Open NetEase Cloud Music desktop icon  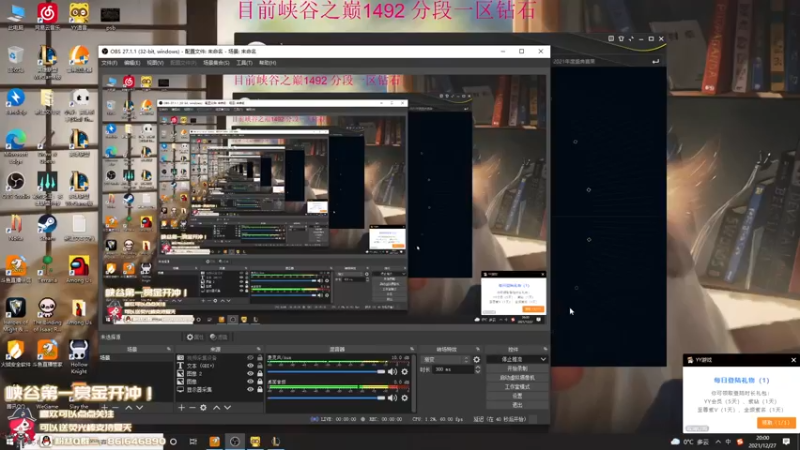(47, 16)
